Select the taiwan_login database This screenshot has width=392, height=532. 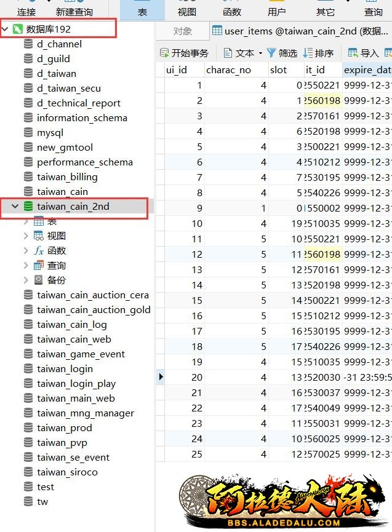[x=65, y=368]
